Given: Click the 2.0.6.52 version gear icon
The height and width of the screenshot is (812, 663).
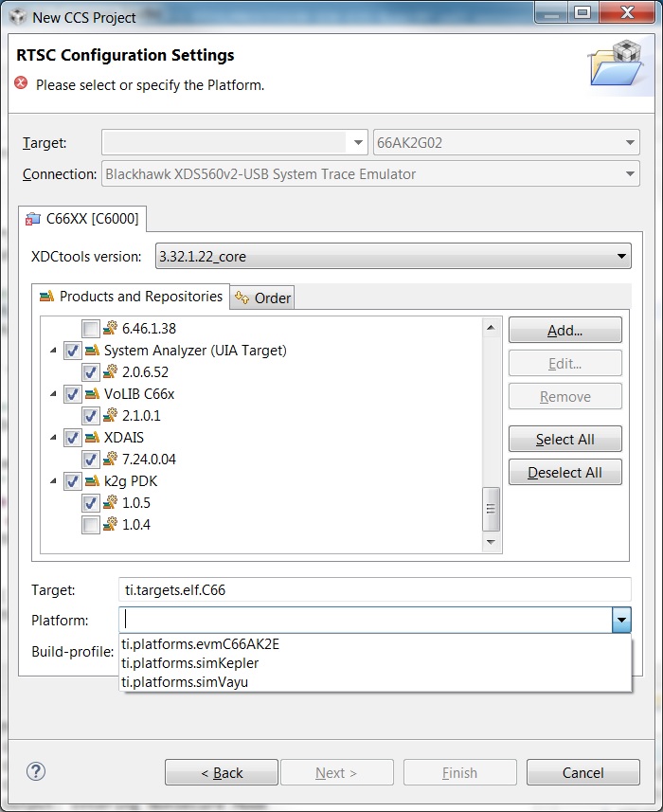Looking at the screenshot, I should pos(111,372).
